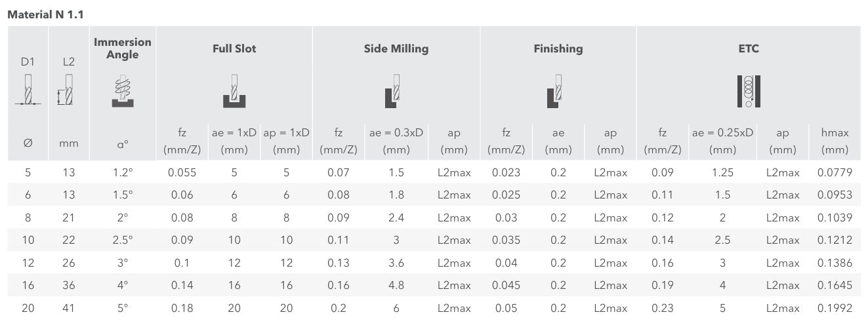Click the Full Slot milling icon
The height and width of the screenshot is (325, 868).
[x=234, y=91]
